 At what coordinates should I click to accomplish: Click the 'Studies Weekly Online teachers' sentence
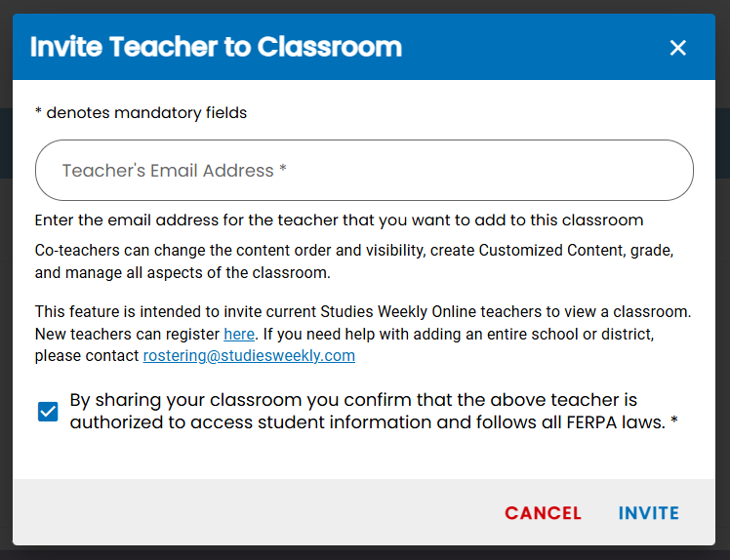pos(363,311)
